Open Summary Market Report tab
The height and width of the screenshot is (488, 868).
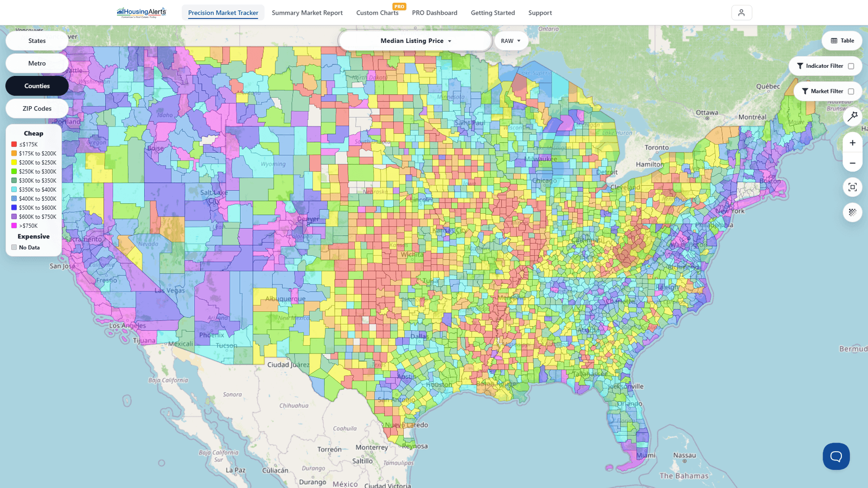point(307,12)
